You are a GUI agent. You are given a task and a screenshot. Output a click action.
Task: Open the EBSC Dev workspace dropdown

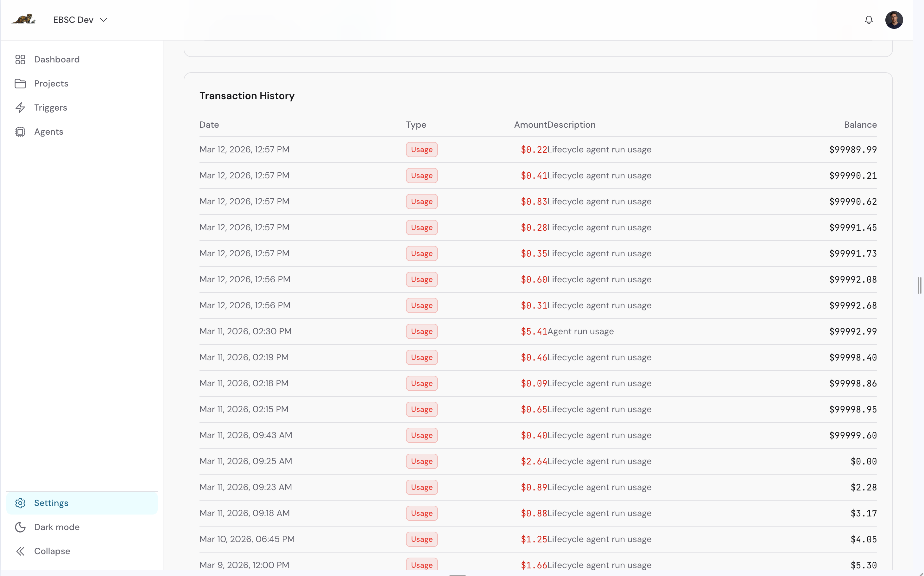(80, 19)
